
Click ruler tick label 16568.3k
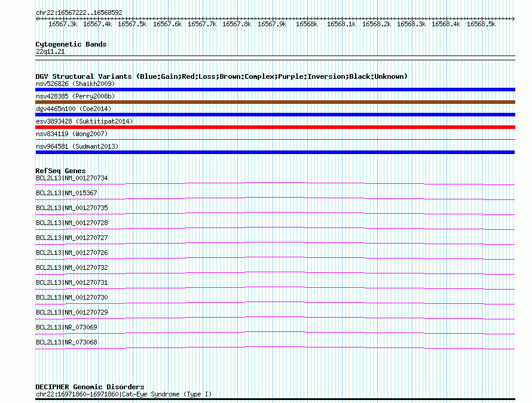click(411, 24)
